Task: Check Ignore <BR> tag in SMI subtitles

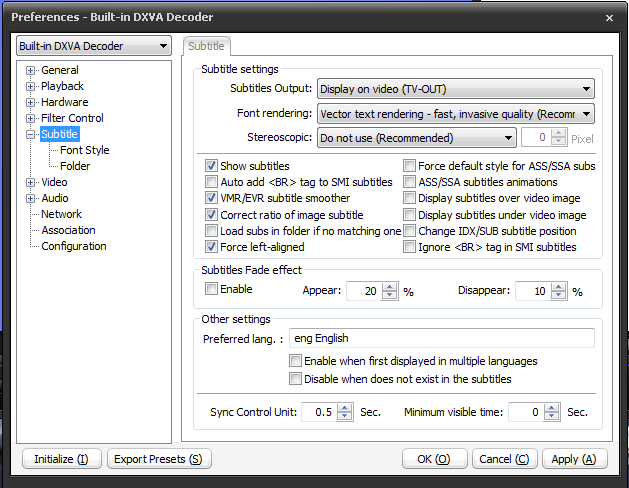Action: point(410,247)
